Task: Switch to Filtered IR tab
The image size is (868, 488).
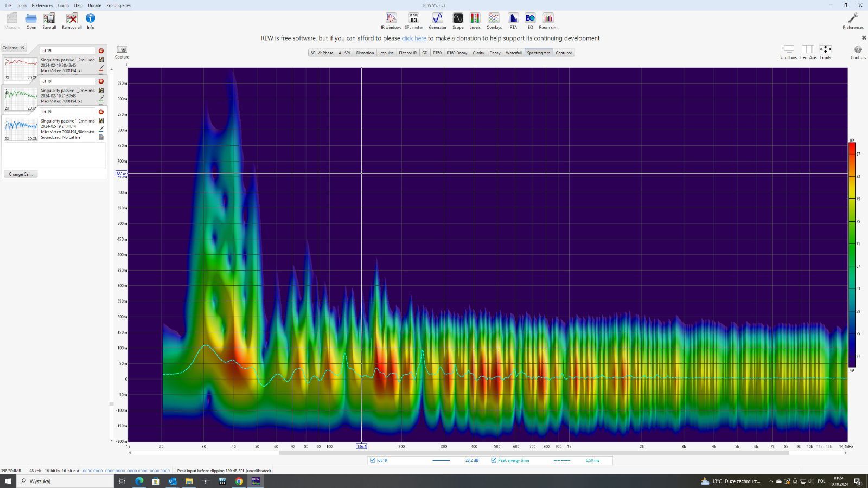Action: (x=408, y=53)
